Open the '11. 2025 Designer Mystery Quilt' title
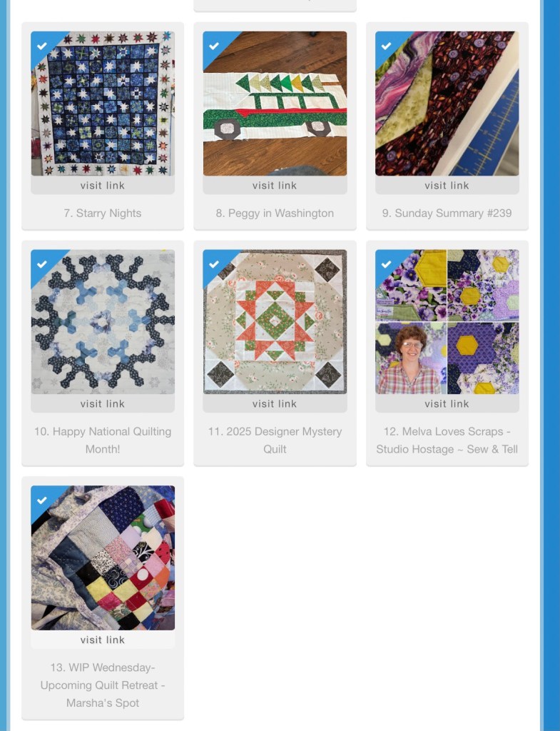 (275, 440)
